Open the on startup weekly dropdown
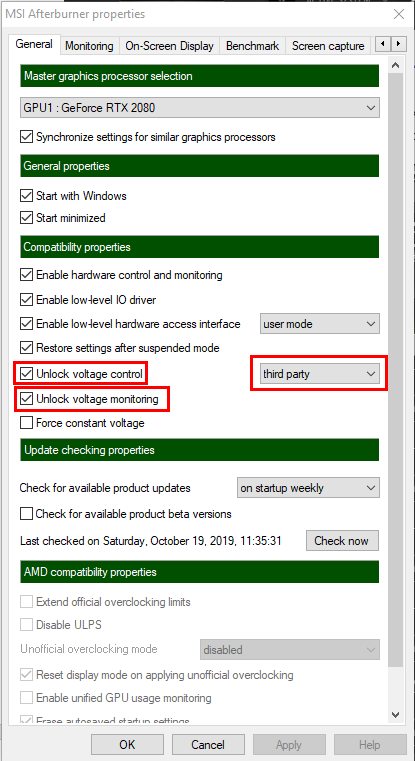The height and width of the screenshot is (761, 415). [x=308, y=488]
